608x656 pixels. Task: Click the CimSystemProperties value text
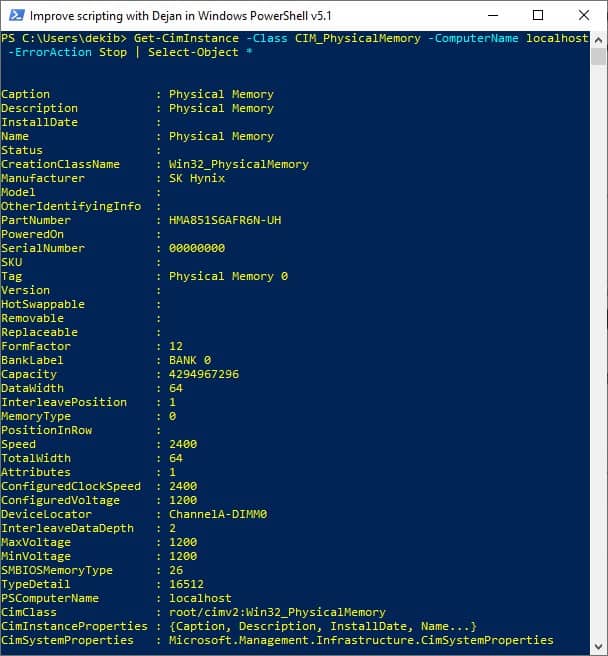tap(361, 640)
